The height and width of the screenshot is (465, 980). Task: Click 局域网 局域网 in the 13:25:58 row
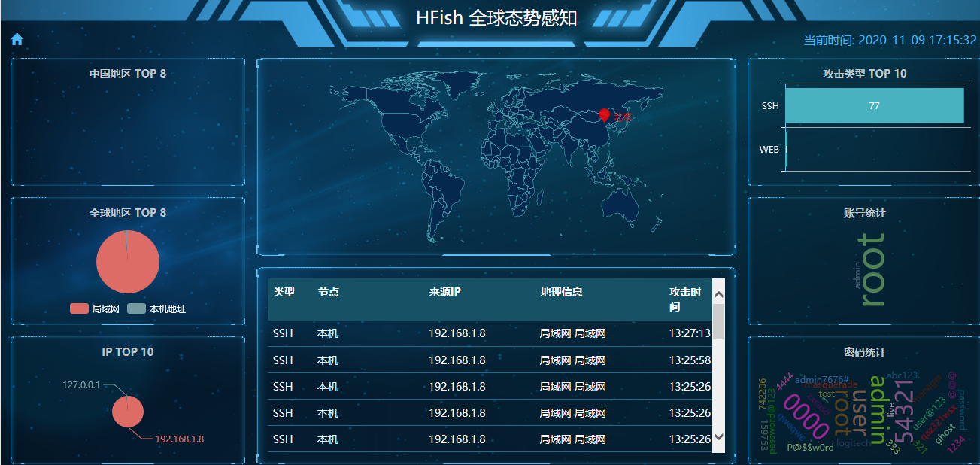tap(573, 360)
